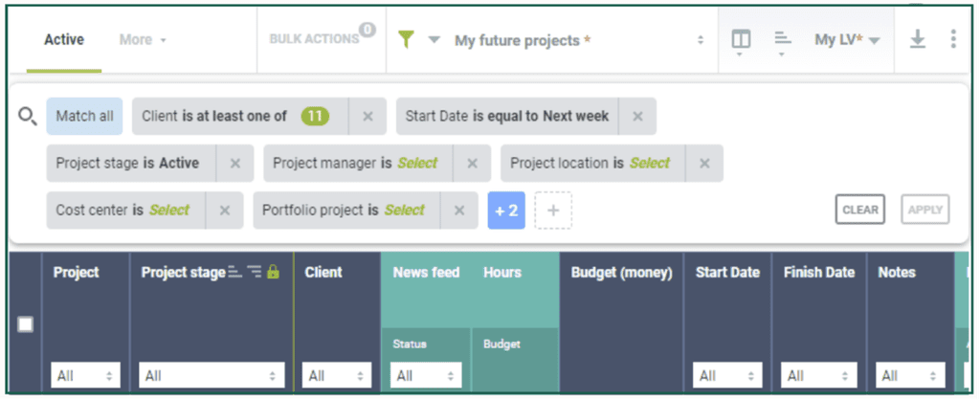Open the Client column All dropdown
This screenshot has width=980, height=400.
click(x=337, y=376)
